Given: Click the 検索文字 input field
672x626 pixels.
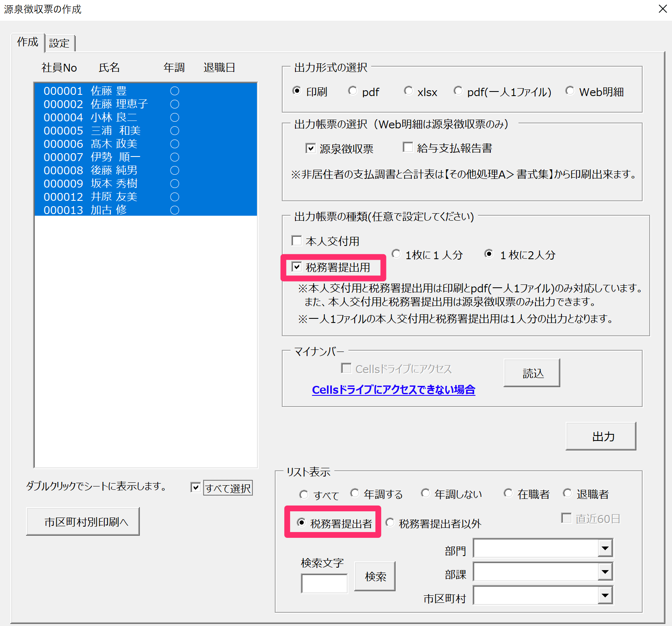Looking at the screenshot, I should [324, 583].
